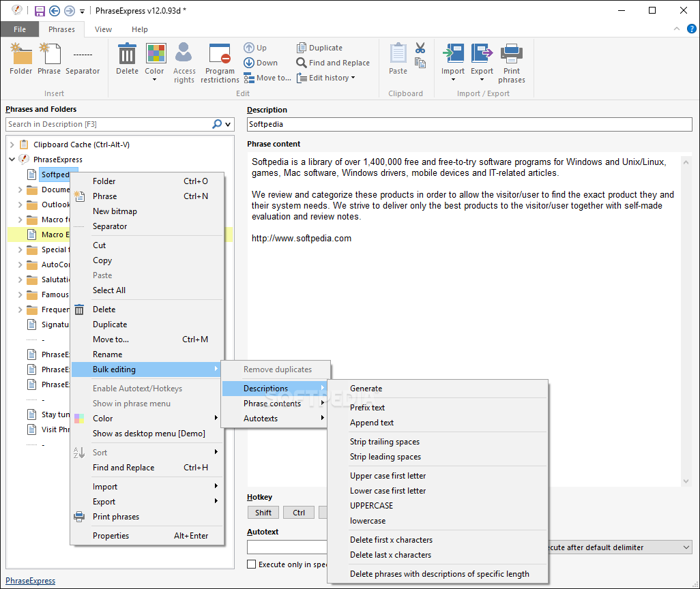This screenshot has height=589, width=700.
Task: Click Move to... in ribbon
Action: (x=267, y=78)
